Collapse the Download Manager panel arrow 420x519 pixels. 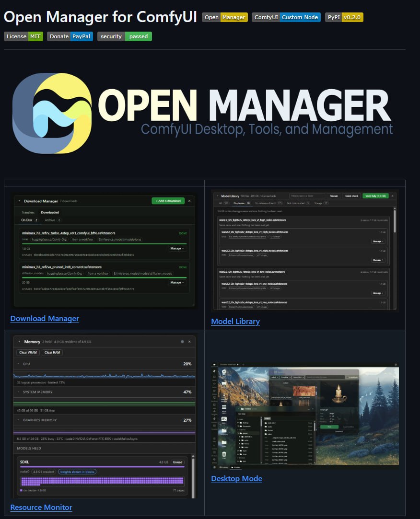tap(19, 201)
